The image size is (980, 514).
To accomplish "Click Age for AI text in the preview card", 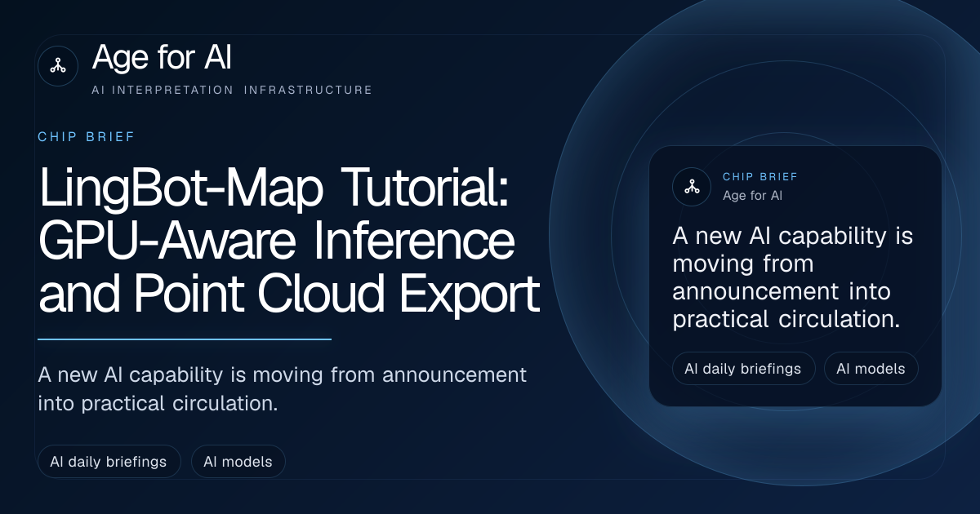I will (x=752, y=196).
